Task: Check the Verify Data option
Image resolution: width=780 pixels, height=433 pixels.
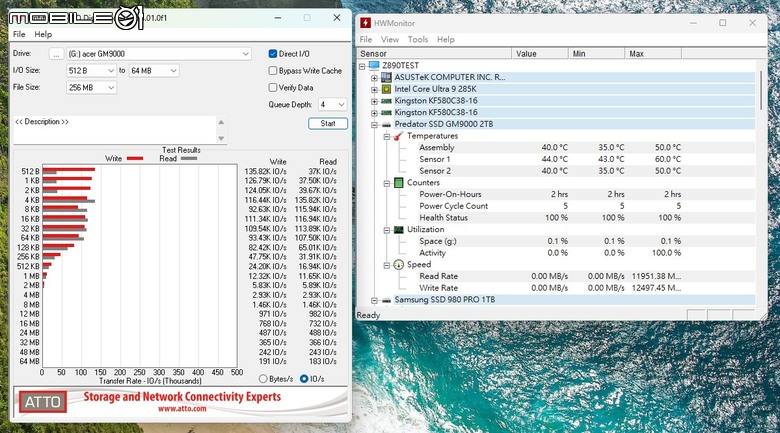Action: pyautogui.click(x=273, y=88)
